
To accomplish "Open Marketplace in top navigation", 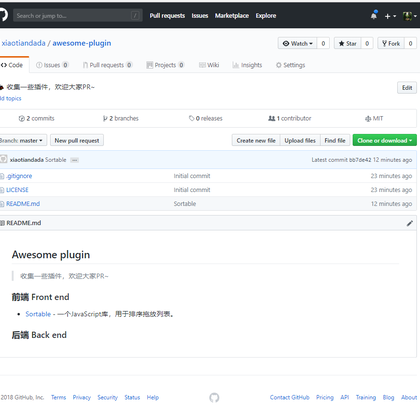I will (232, 16).
